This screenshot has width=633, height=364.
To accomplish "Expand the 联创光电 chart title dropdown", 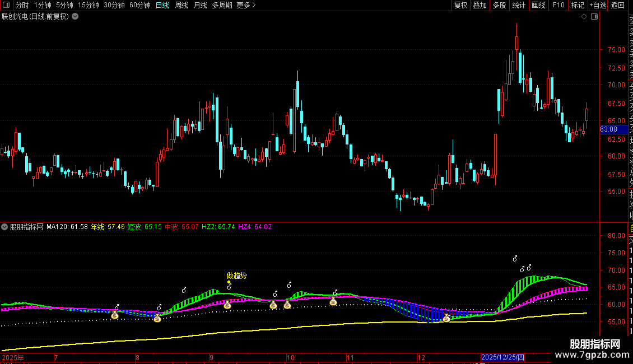I will [x=75, y=17].
